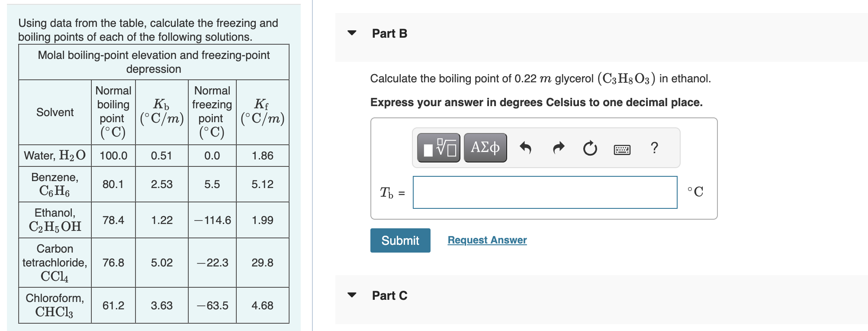868x331 pixels.
Task: Click the Part B heading
Action: pos(389,33)
